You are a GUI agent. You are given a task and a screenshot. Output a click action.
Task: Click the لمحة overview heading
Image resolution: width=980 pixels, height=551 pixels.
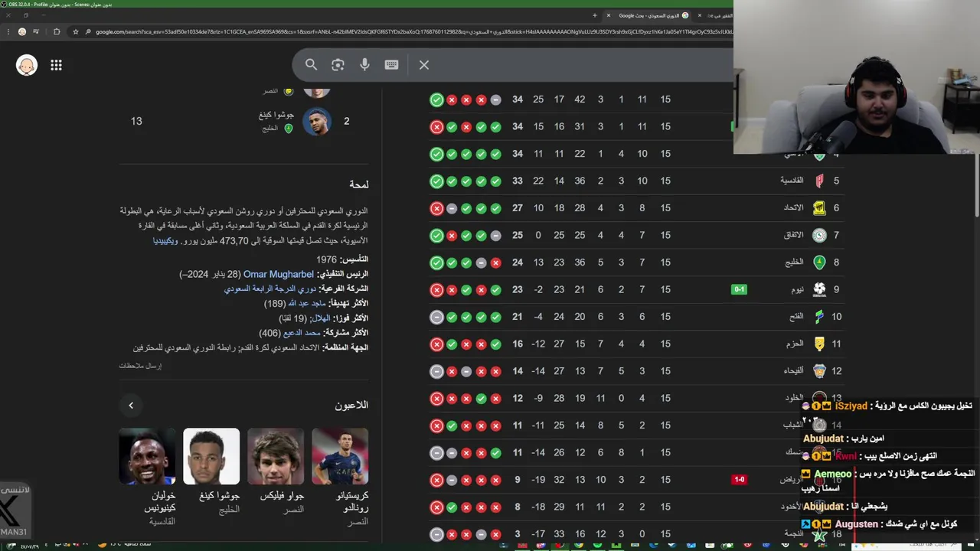coord(358,184)
